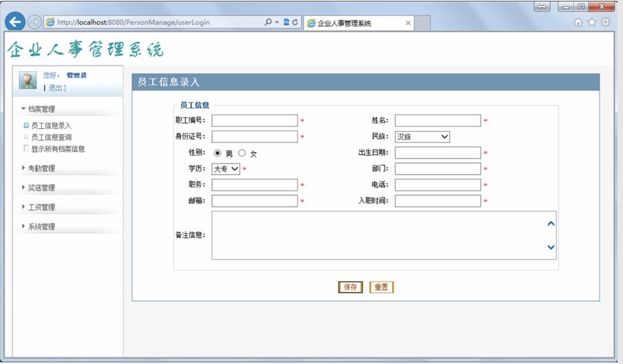Image resolution: width=623 pixels, height=364 pixels.
Task: Select the 男 gender radio button
Action: [217, 153]
